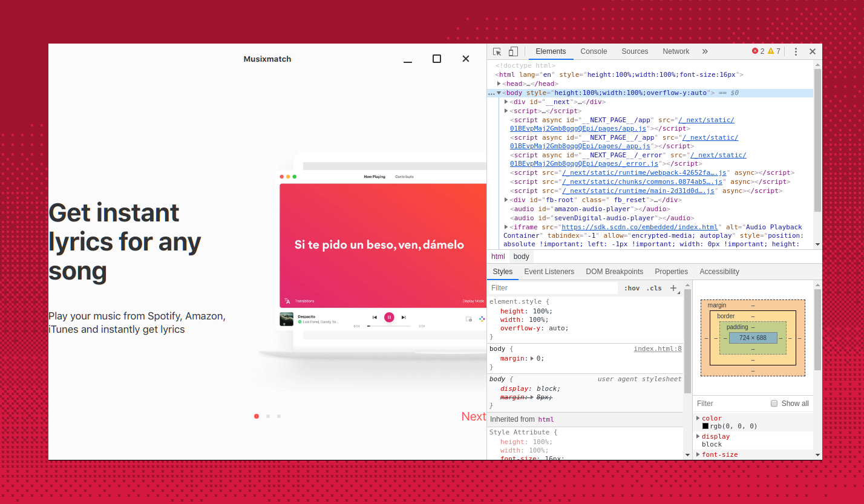The image size is (864, 504).
Task: Click the red error count icon
Action: click(755, 51)
